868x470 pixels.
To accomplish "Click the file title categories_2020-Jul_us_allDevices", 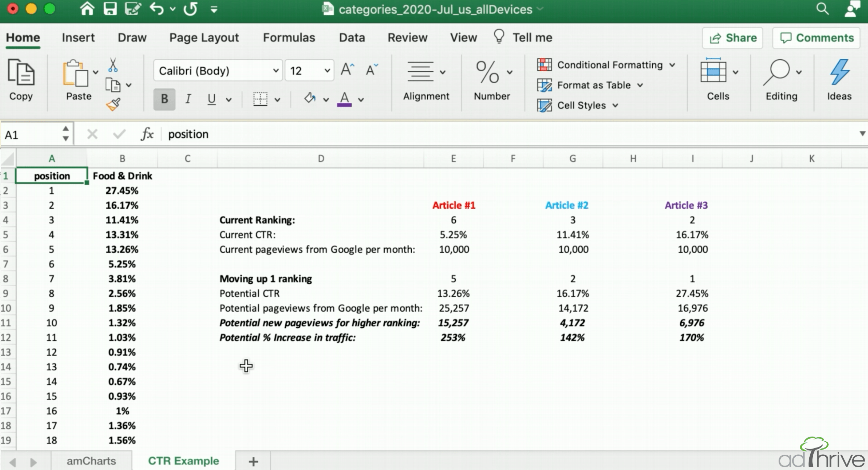I will 435,9.
